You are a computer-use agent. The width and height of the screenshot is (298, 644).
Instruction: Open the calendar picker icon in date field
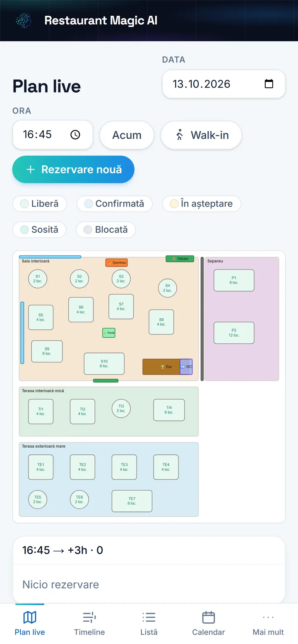click(x=269, y=84)
